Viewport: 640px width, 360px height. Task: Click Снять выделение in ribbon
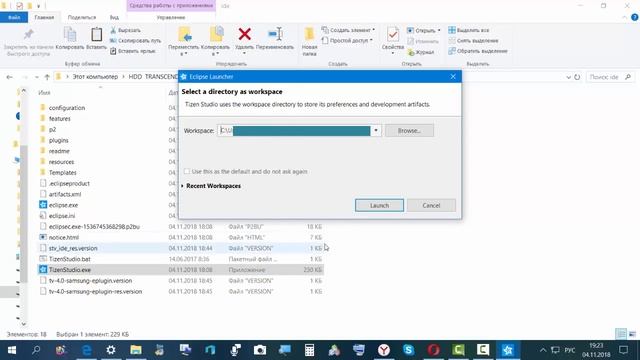point(473,40)
